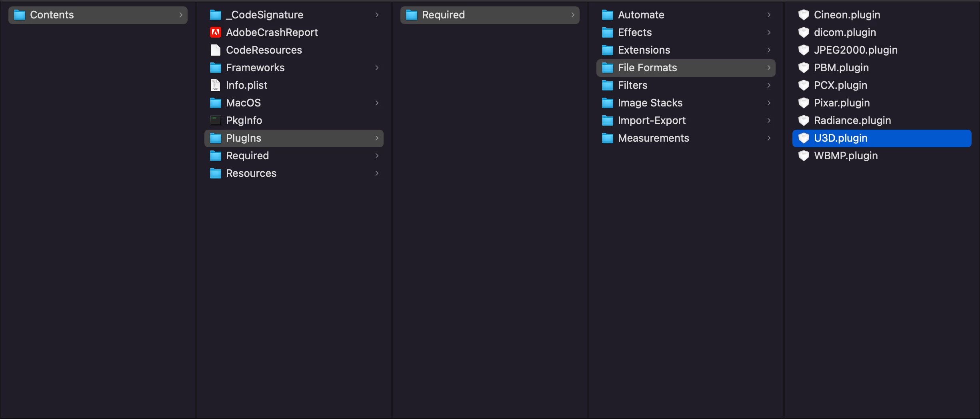Select the PlugIns folder name
980x419 pixels.
pyautogui.click(x=244, y=138)
